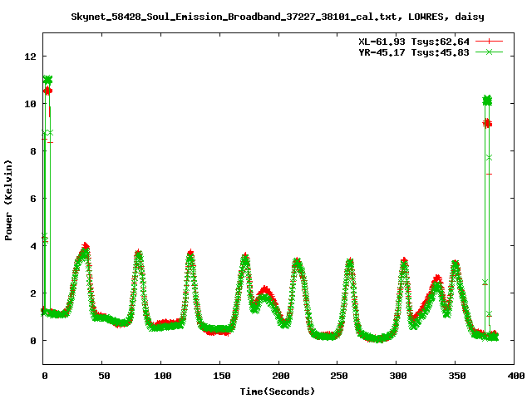This screenshot has height=399, width=532.
Task: Click the plot title Skynet_58428_Soul_Emission_Broadband text
Action: coord(278,17)
